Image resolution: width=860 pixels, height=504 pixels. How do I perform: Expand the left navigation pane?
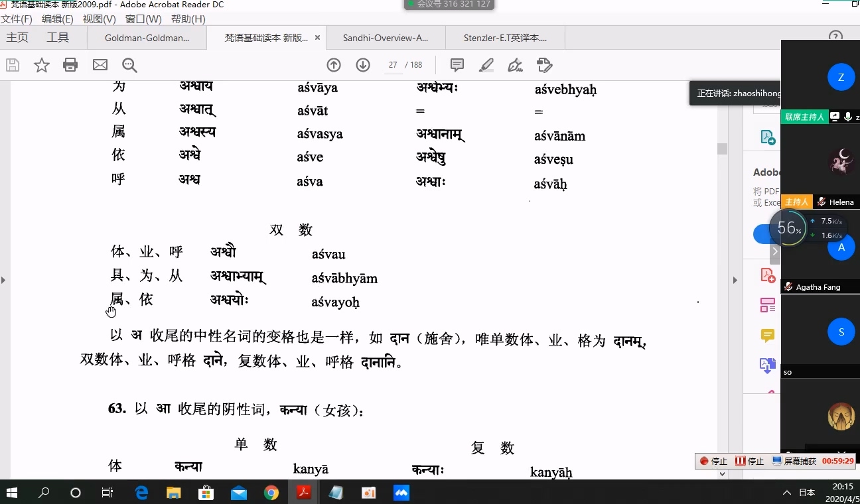tap(3, 280)
